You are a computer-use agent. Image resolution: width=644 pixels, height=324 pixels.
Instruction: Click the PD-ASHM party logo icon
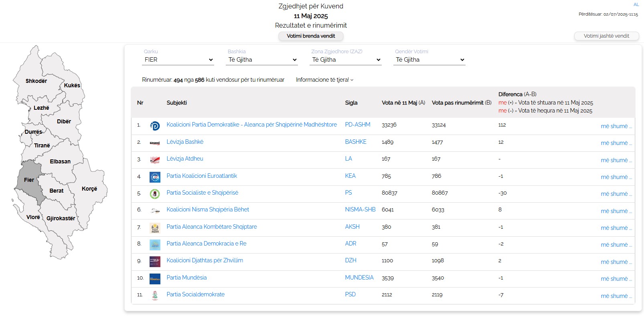pos(155,126)
